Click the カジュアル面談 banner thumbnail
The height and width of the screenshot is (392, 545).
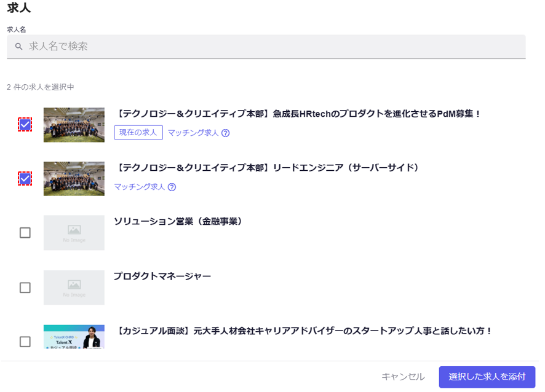(x=74, y=337)
